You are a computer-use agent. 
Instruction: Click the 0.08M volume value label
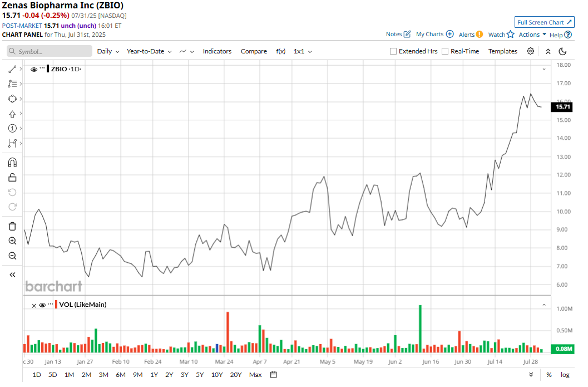[562, 349]
